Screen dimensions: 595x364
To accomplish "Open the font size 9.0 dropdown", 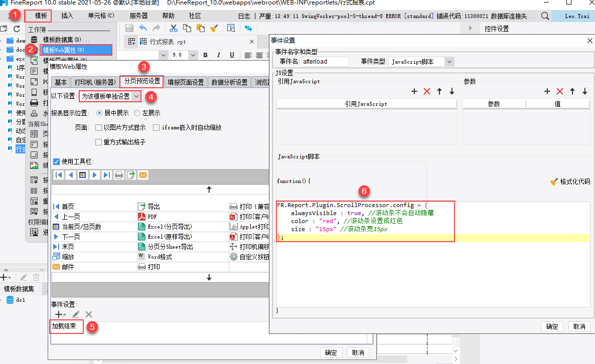I will point(193,55).
